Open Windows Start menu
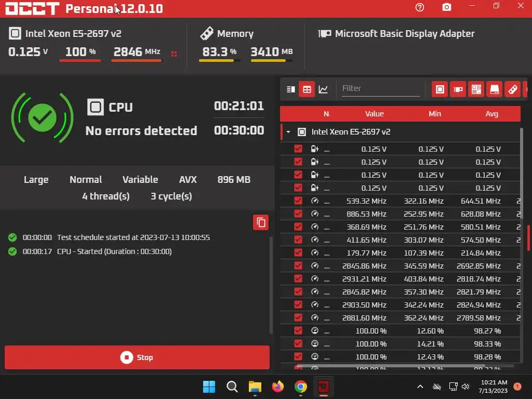This screenshot has width=532, height=399. (209, 387)
